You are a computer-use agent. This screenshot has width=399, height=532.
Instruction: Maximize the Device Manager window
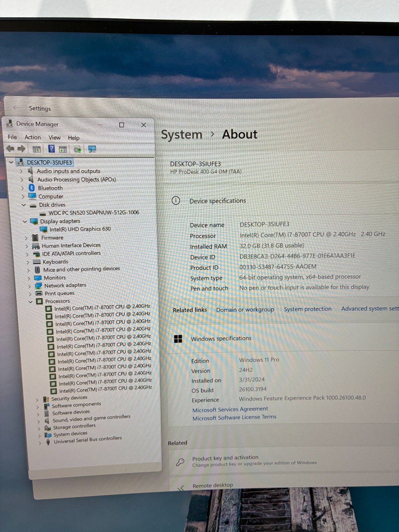122,125
